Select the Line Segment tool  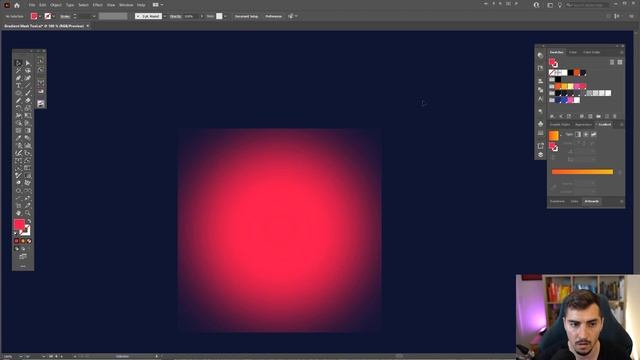point(28,86)
